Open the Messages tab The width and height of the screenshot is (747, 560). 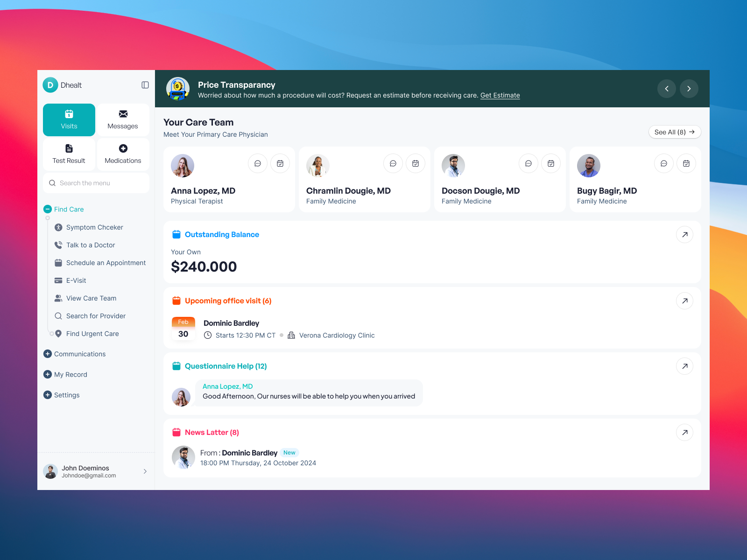click(x=123, y=120)
